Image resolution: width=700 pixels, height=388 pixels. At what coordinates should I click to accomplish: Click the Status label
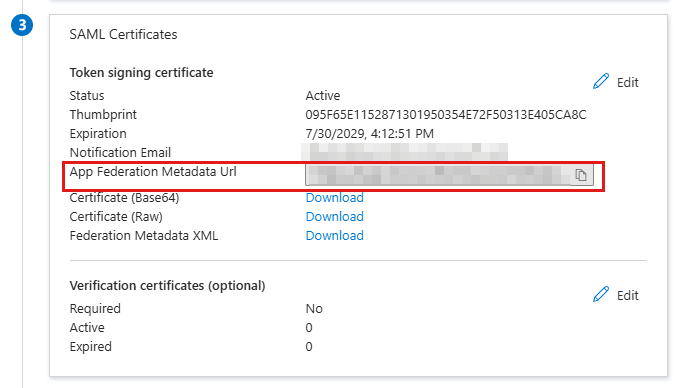(x=87, y=96)
